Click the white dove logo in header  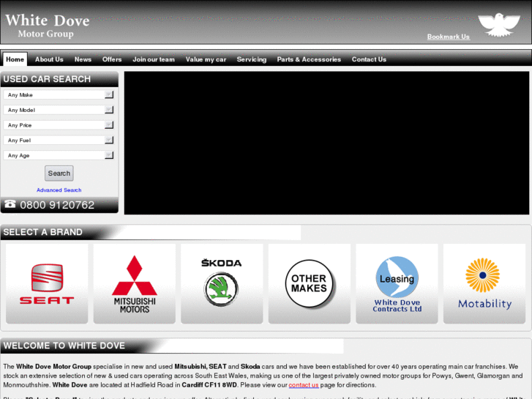(499, 24)
